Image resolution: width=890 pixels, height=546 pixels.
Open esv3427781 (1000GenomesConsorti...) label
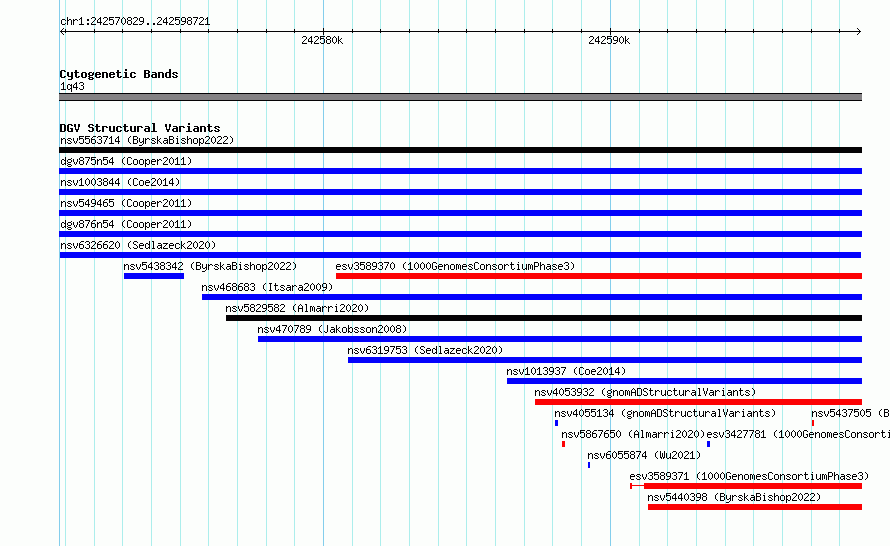[x=797, y=434]
